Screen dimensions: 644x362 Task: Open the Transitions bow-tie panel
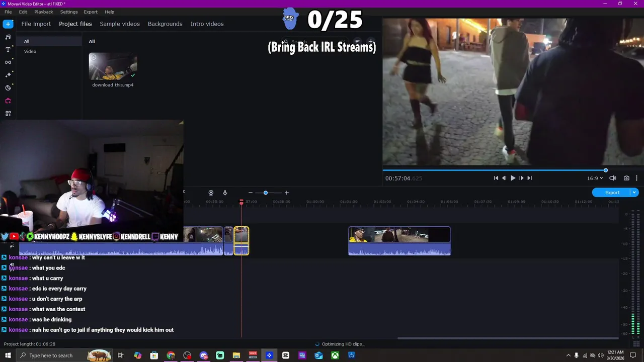(x=8, y=62)
